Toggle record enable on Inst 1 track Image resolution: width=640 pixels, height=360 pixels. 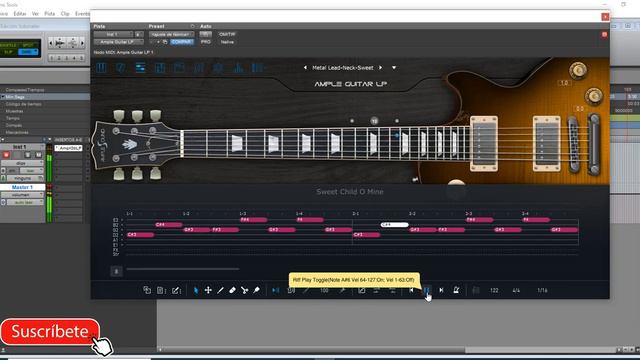coord(6,155)
